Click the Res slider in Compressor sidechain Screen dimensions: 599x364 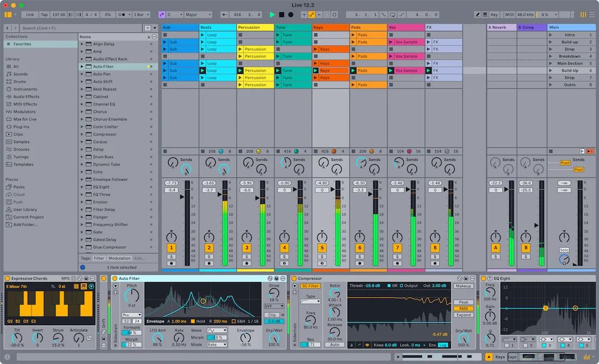(x=310, y=345)
